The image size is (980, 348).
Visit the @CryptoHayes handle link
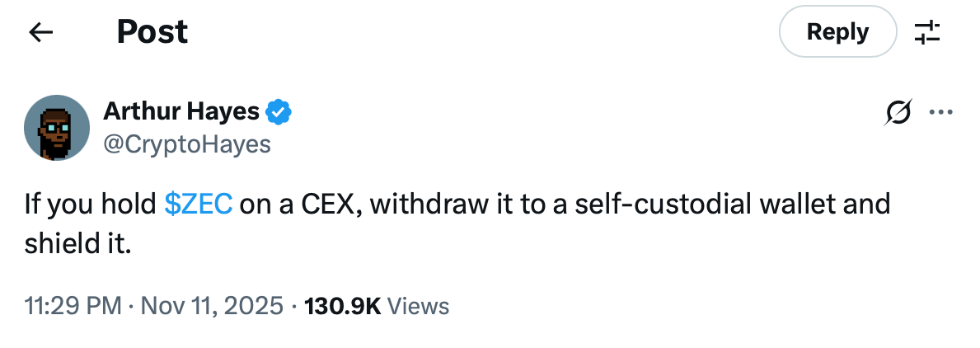tap(187, 143)
